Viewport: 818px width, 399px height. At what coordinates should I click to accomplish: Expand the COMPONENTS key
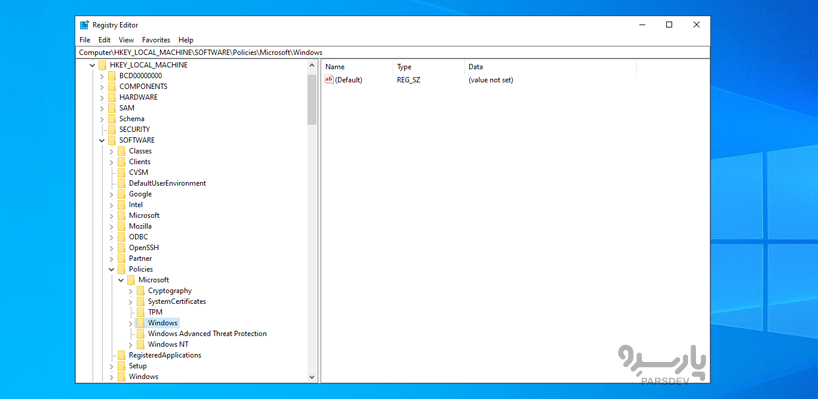click(102, 87)
